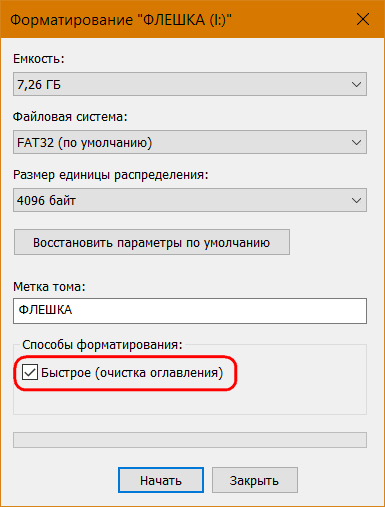Focus the Метка тома field containing ФЛЕШКА
The width and height of the screenshot is (385, 507).
tap(190, 311)
